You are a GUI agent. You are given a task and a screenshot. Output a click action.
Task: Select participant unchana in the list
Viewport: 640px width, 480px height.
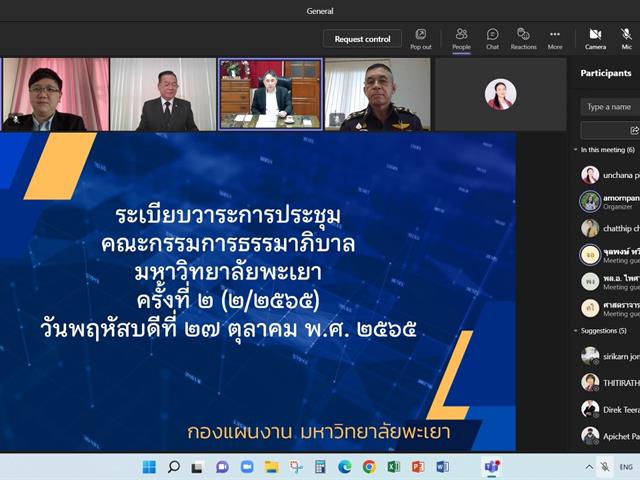tap(609, 175)
